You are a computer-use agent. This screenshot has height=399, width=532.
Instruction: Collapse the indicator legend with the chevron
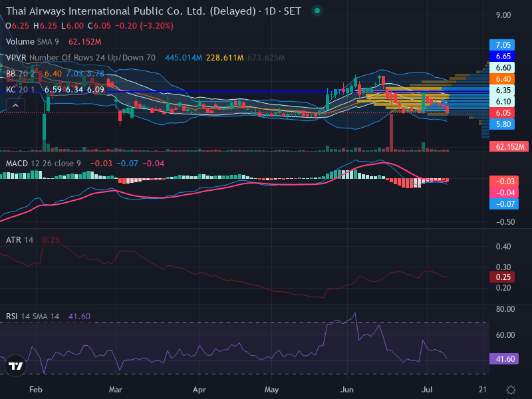tap(15, 106)
